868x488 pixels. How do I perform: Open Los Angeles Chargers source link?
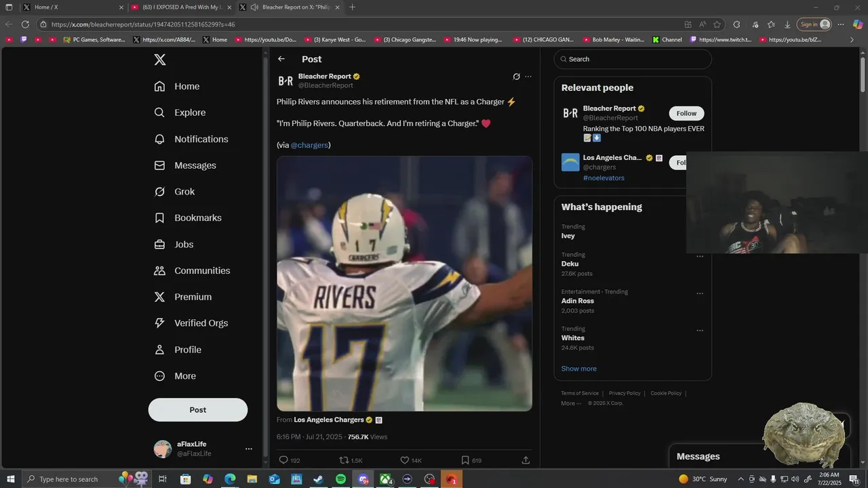[329, 420]
